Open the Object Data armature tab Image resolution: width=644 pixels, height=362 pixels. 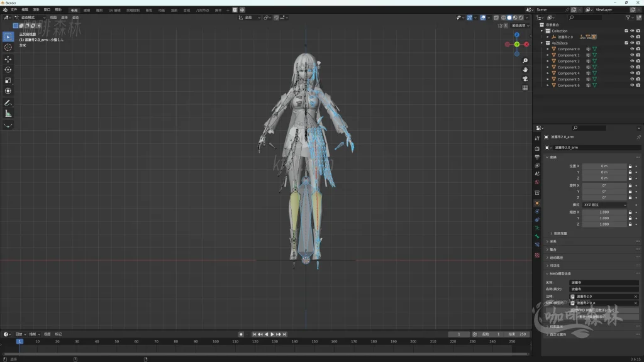(537, 228)
